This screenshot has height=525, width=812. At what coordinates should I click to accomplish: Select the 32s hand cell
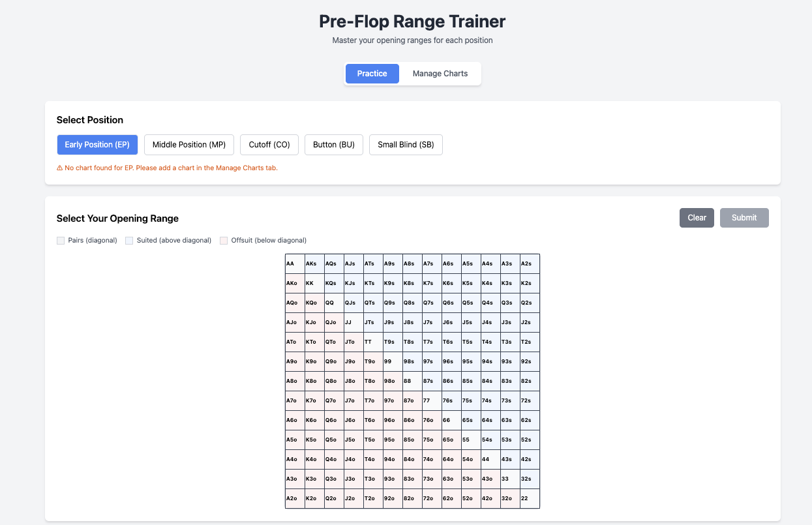pos(530,479)
